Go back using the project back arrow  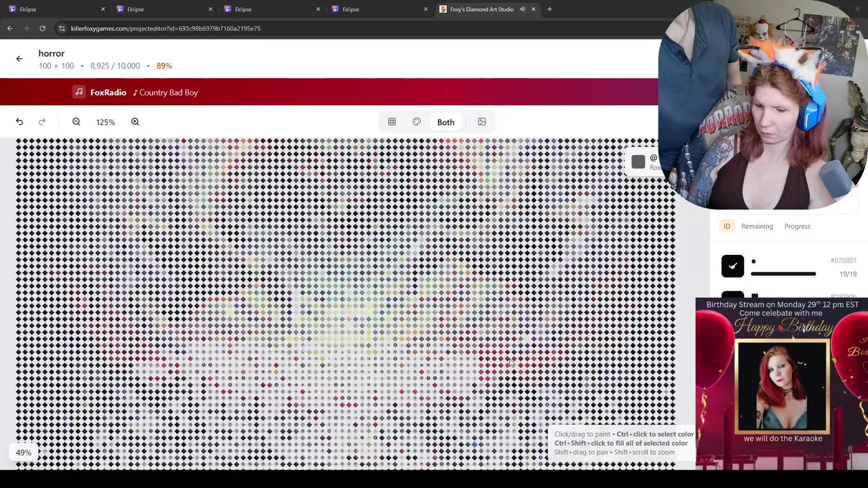[x=19, y=59]
